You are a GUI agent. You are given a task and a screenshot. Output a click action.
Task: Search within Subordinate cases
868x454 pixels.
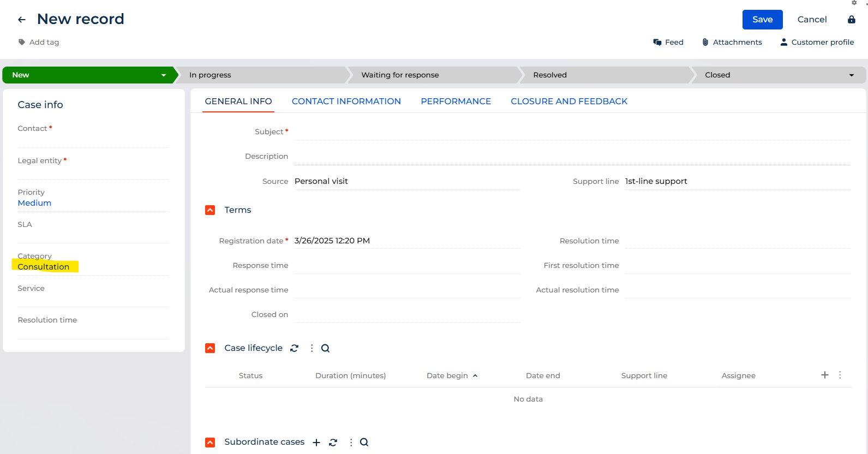364,443
